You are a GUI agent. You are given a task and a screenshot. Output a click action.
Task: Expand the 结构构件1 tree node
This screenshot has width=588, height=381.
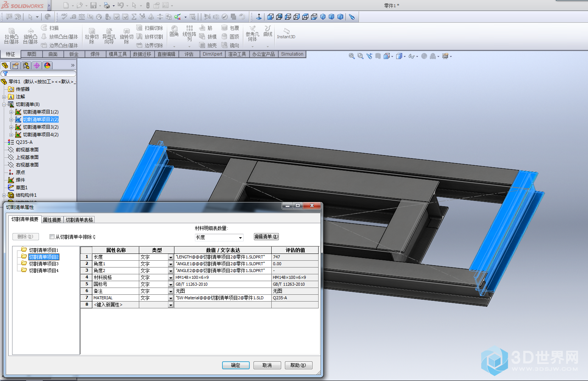(x=4, y=195)
